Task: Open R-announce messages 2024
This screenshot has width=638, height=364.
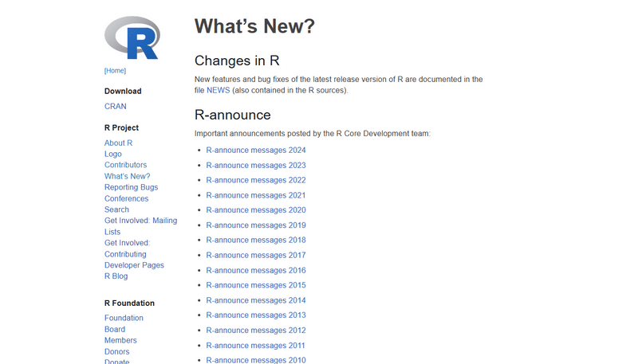Action: point(255,151)
